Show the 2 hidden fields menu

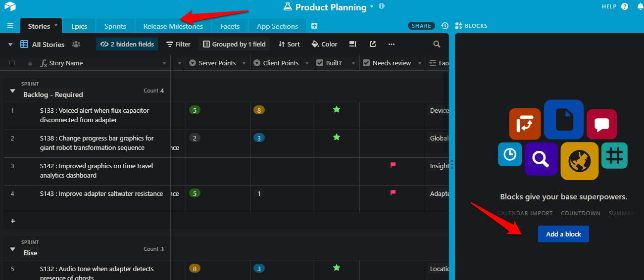click(127, 44)
